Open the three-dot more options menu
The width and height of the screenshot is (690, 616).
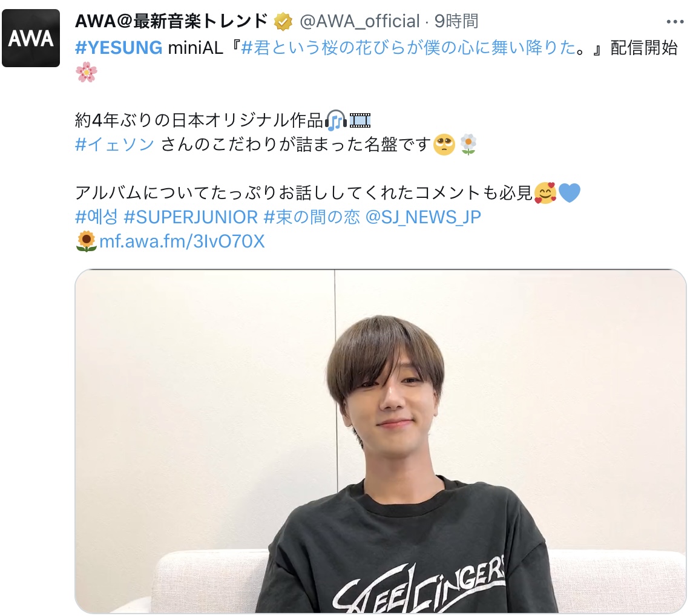coord(675,22)
